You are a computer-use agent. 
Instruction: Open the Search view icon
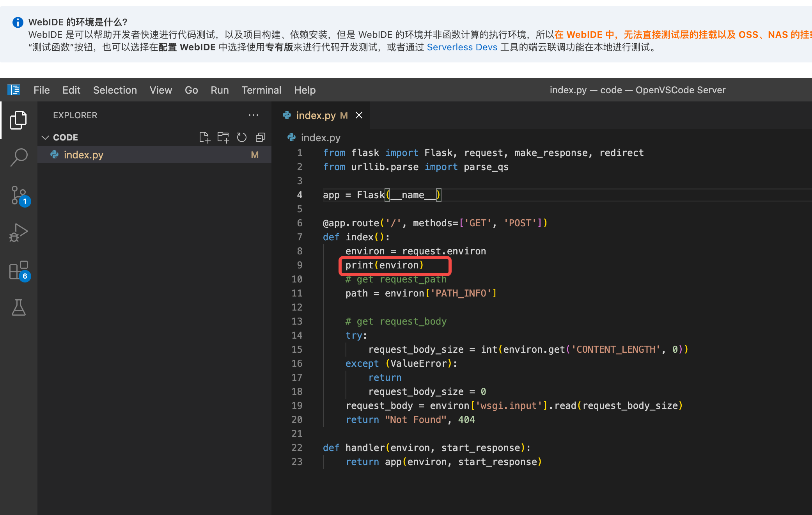point(18,157)
